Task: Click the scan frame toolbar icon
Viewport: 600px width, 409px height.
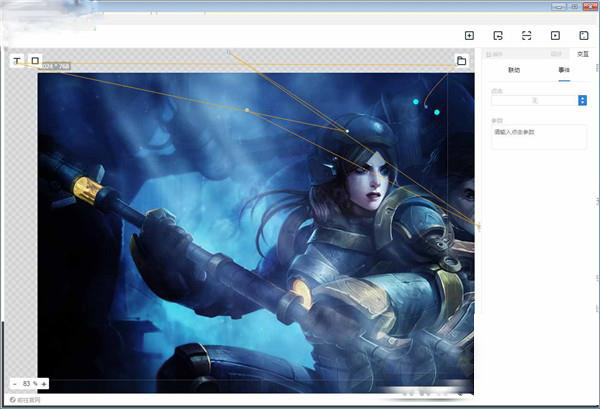Action: [527, 36]
